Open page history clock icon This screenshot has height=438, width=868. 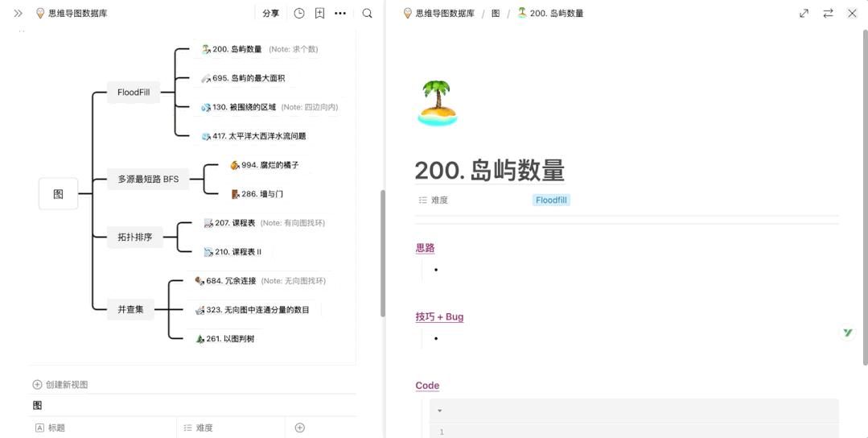click(x=299, y=13)
